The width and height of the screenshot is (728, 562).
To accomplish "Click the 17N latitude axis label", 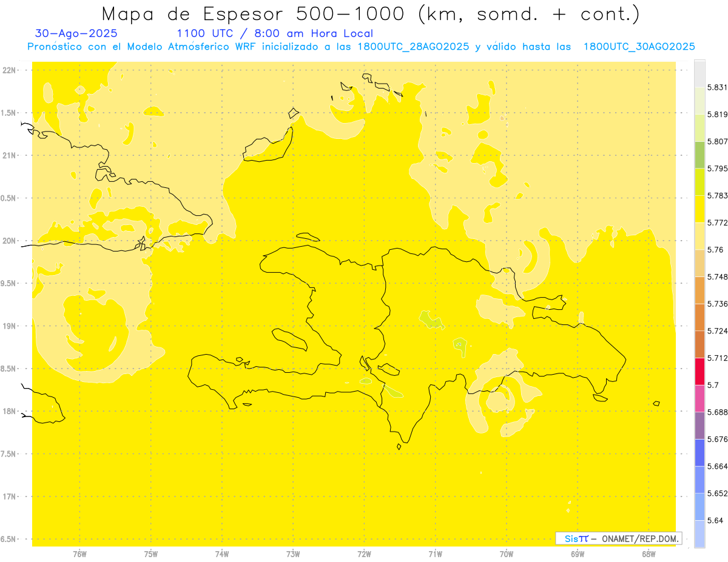I will tap(9, 497).
